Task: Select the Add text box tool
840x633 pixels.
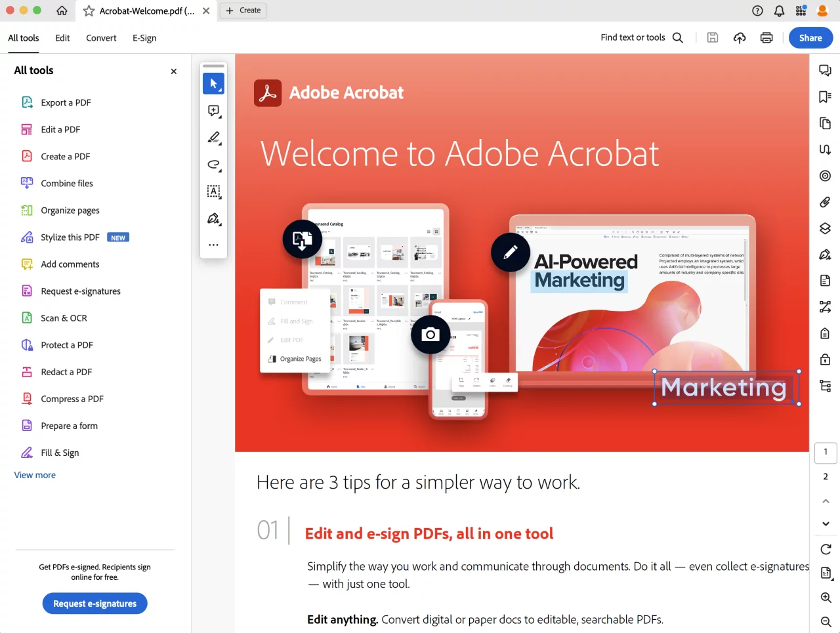Action: pyautogui.click(x=213, y=192)
